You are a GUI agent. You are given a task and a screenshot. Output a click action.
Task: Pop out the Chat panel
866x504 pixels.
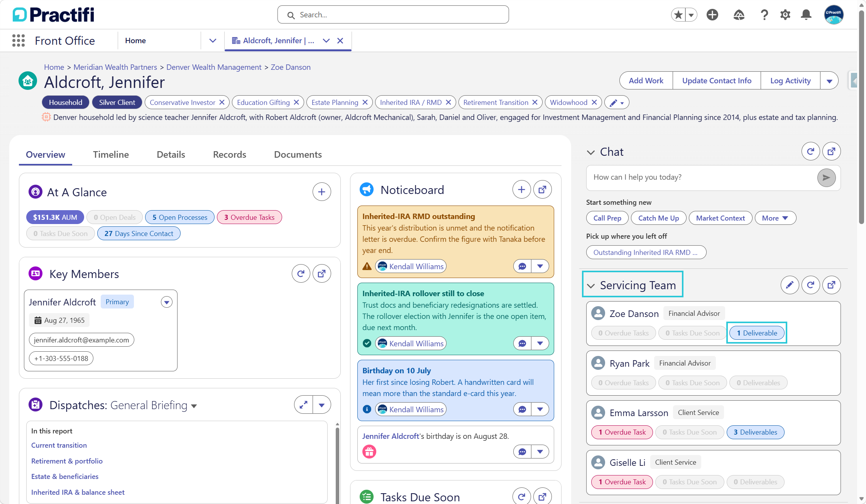point(831,152)
